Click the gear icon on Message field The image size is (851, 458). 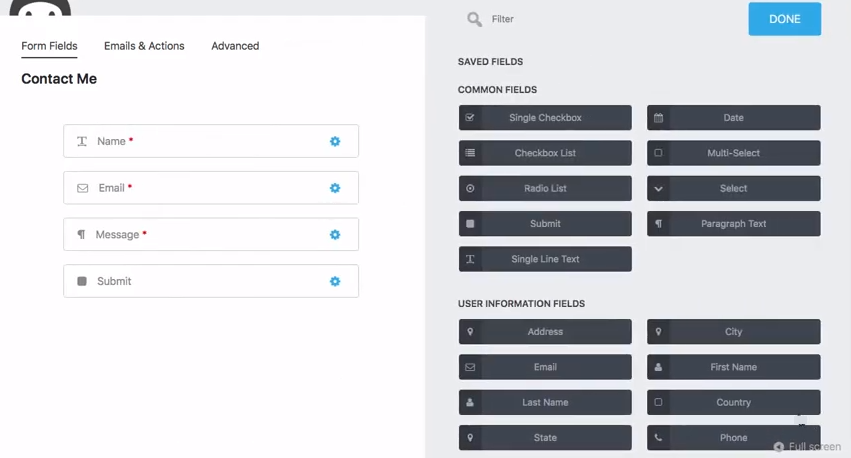tap(335, 235)
